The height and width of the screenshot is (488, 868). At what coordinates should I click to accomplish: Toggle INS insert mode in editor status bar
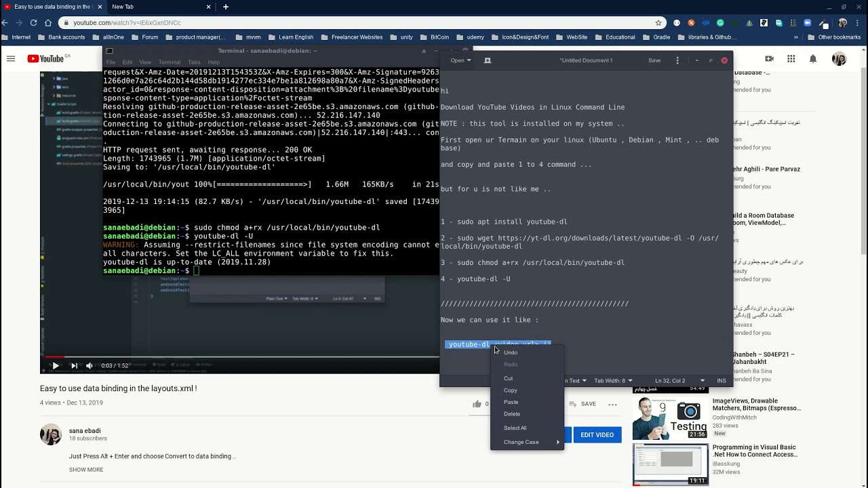pyautogui.click(x=722, y=381)
